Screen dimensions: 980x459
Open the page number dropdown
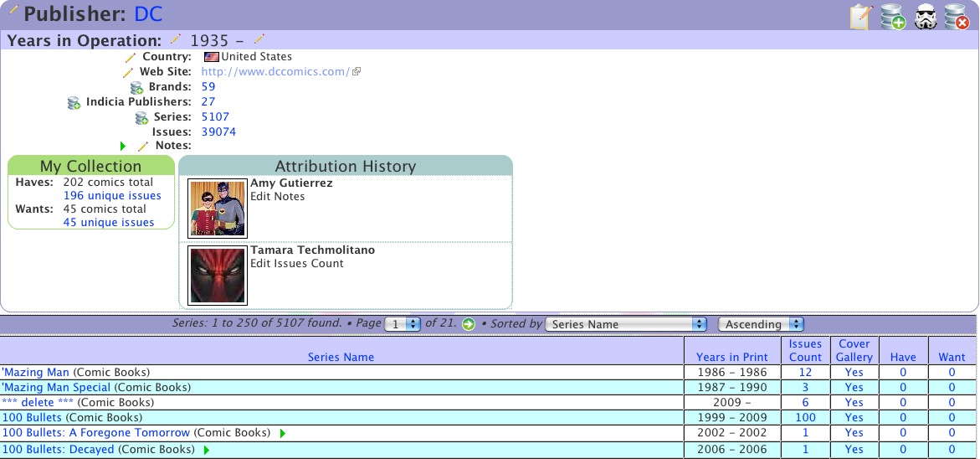pos(402,324)
